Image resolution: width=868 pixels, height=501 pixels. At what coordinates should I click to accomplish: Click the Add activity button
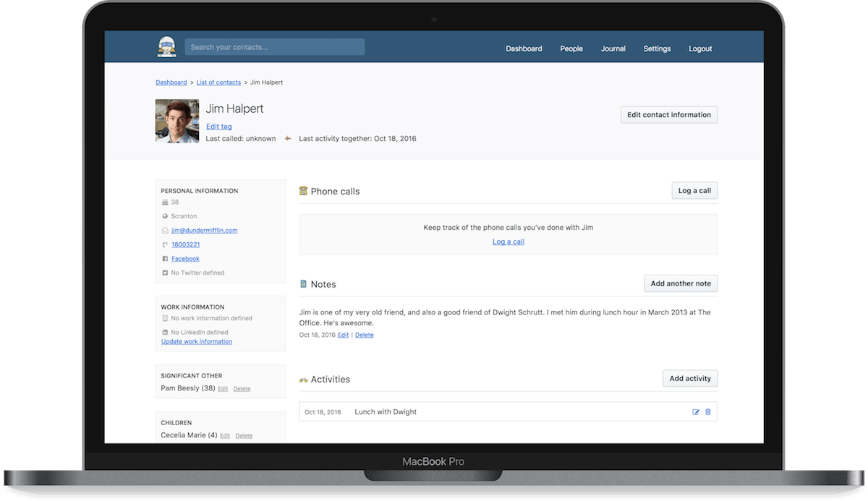click(690, 378)
